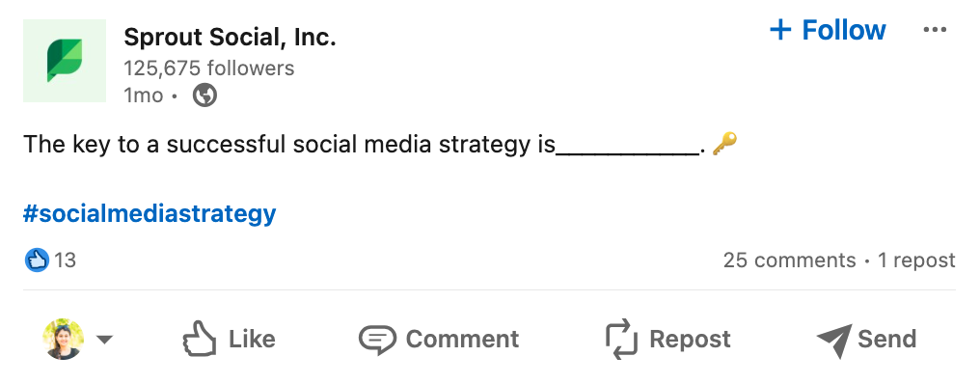Click your profile avatar photo
The image size is (980, 384).
pyautogui.click(x=63, y=339)
